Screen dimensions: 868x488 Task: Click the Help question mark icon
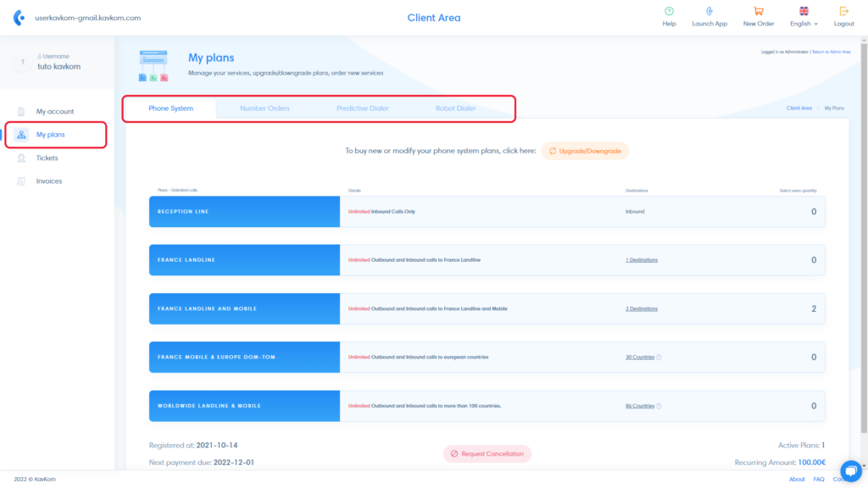point(669,11)
